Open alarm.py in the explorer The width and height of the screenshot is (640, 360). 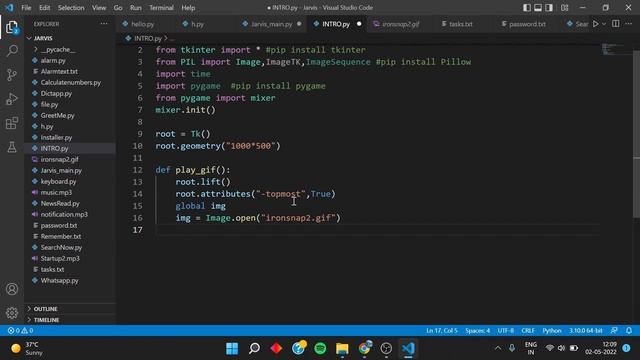[53, 60]
